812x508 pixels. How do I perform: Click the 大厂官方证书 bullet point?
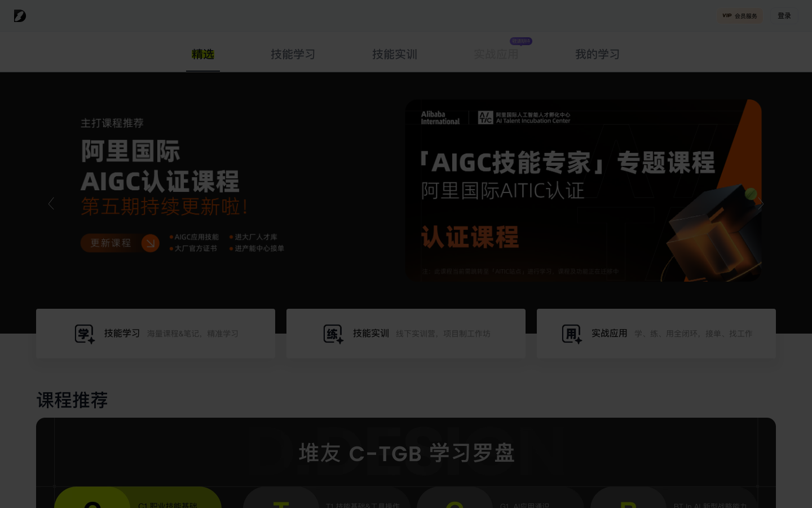click(x=193, y=248)
